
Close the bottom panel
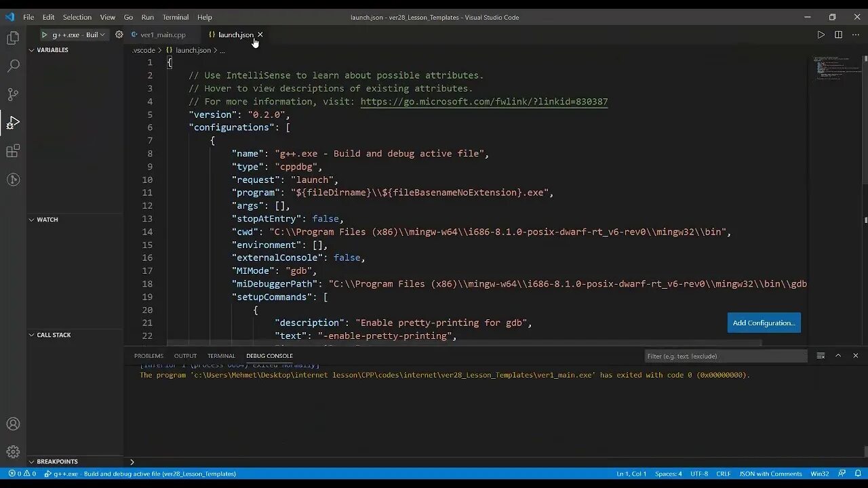point(856,356)
